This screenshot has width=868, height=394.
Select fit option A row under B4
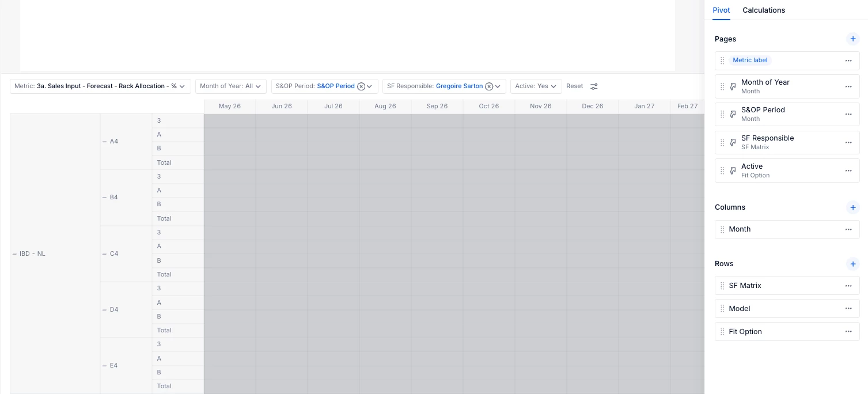(x=178, y=191)
